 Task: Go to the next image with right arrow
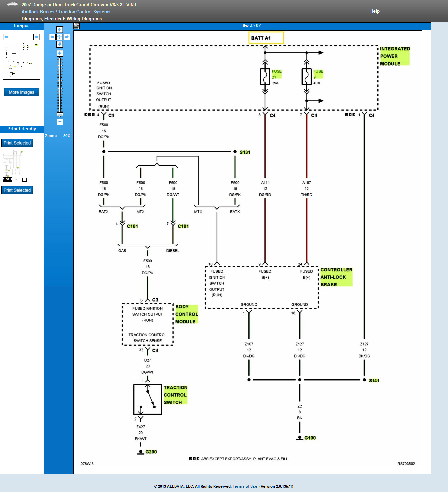point(37,37)
